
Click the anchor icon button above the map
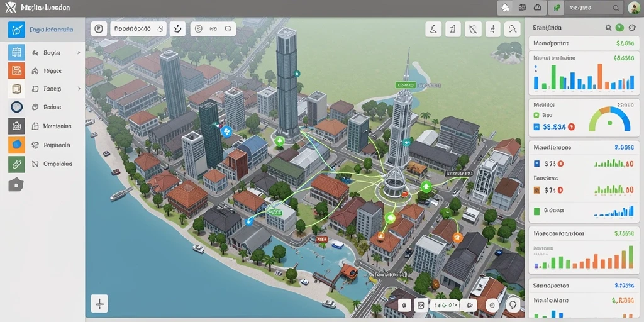[x=177, y=29]
